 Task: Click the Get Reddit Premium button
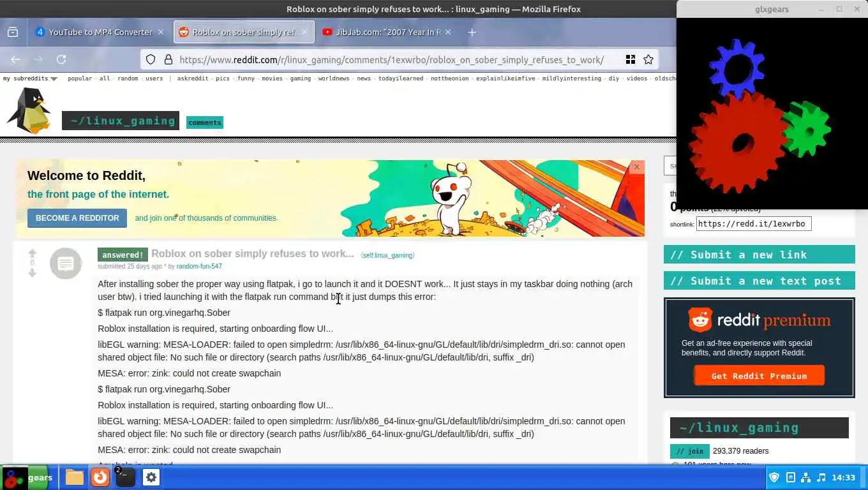point(759,376)
